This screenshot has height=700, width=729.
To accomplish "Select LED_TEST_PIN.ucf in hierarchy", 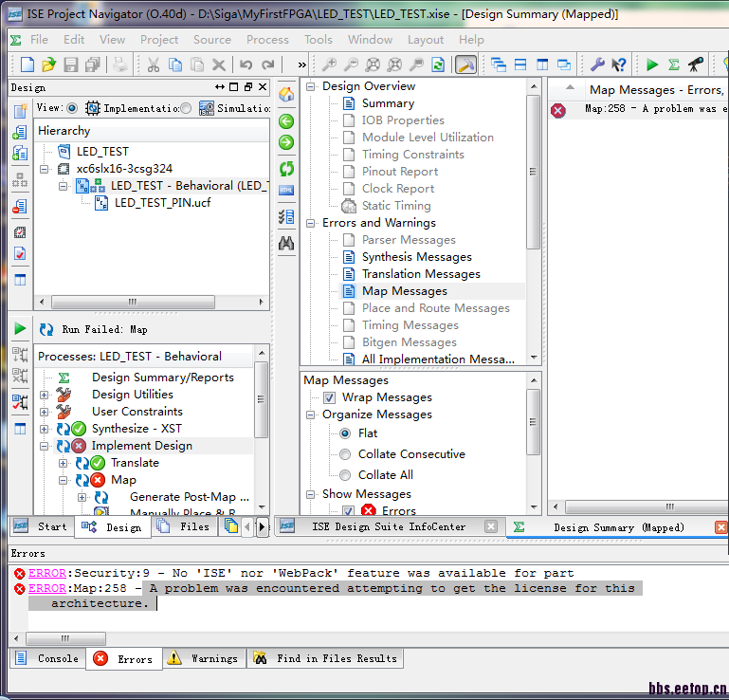I will pyautogui.click(x=162, y=203).
